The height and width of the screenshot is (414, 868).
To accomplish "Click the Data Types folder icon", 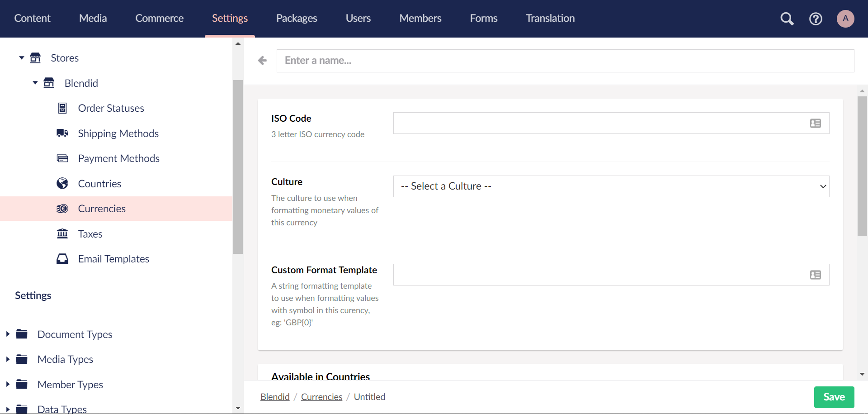I will pyautogui.click(x=22, y=409).
